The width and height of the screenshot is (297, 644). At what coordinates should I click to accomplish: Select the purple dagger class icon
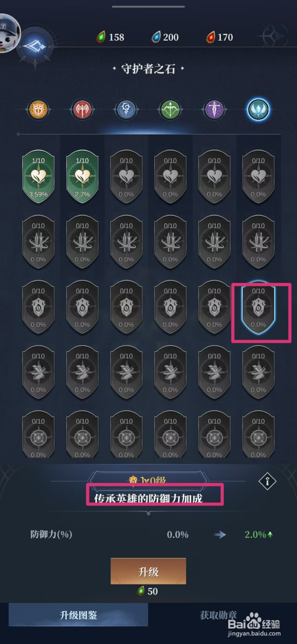[214, 109]
